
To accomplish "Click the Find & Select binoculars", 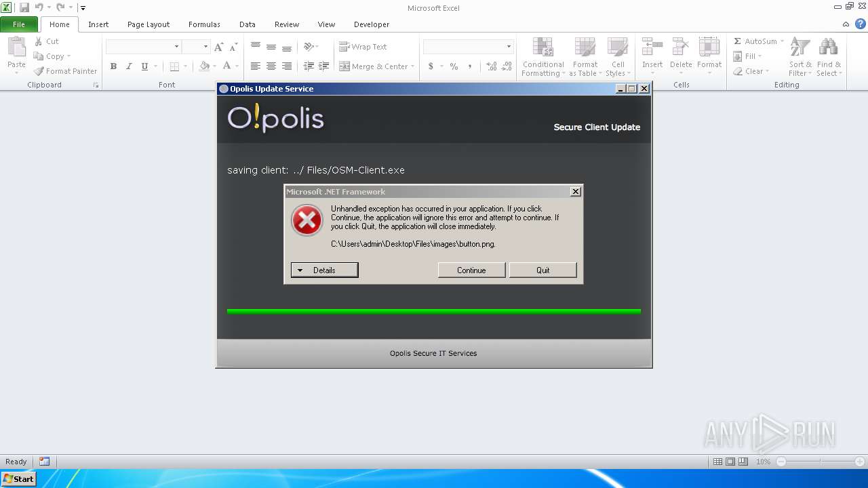I will point(828,47).
